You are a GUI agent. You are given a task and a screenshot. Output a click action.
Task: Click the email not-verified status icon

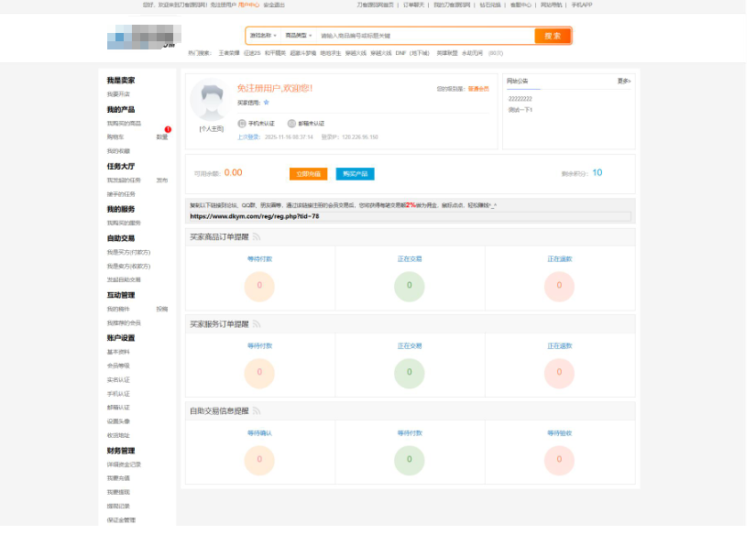point(290,122)
